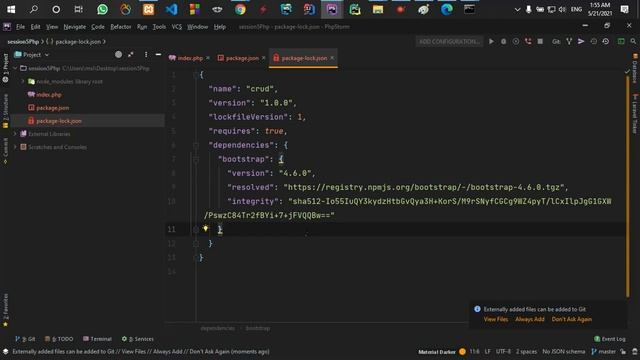This screenshot has width=640, height=360.
Task: Select index.php in project tree
Action: (x=49, y=95)
